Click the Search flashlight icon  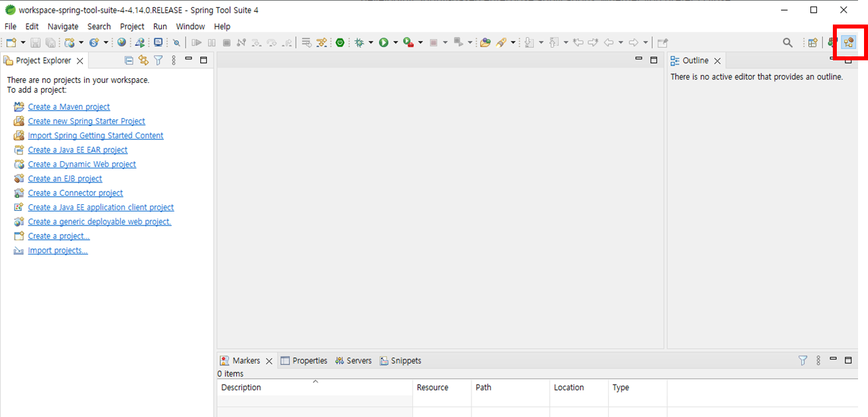(501, 42)
